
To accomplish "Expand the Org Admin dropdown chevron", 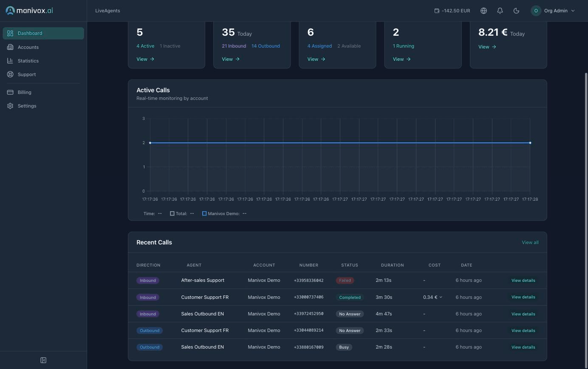I will coord(573,11).
